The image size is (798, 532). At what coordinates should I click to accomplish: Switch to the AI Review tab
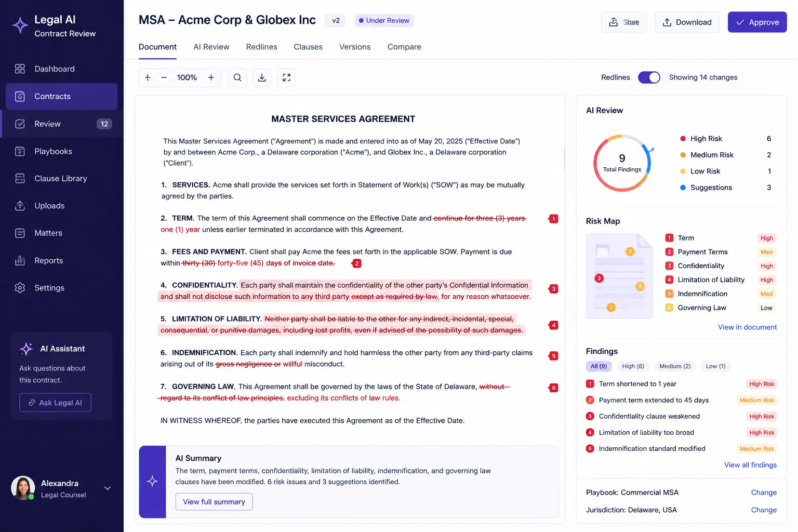coord(211,47)
